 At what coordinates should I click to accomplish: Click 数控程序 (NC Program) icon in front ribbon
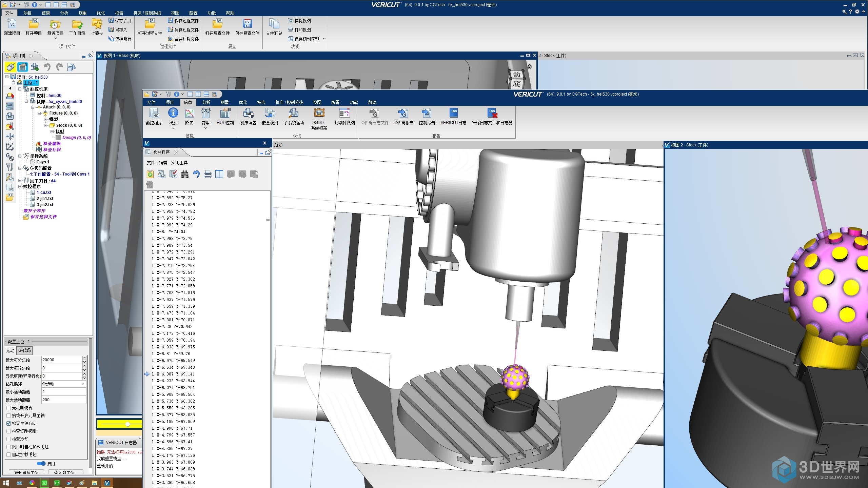[154, 116]
